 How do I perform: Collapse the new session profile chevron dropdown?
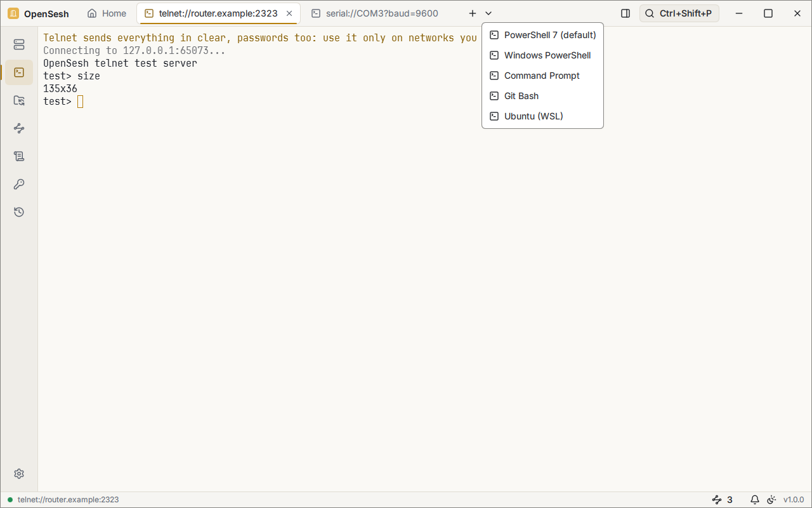pos(488,13)
